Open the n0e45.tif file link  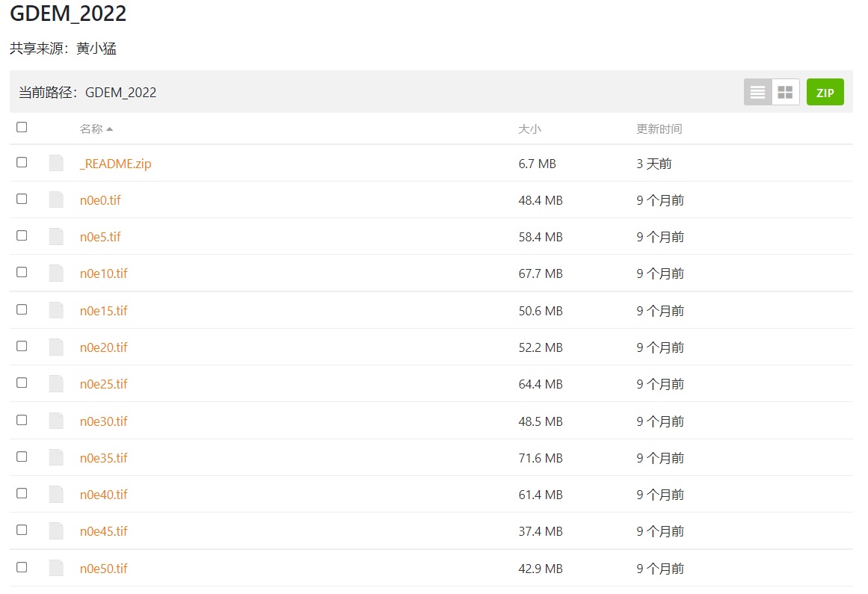(103, 531)
